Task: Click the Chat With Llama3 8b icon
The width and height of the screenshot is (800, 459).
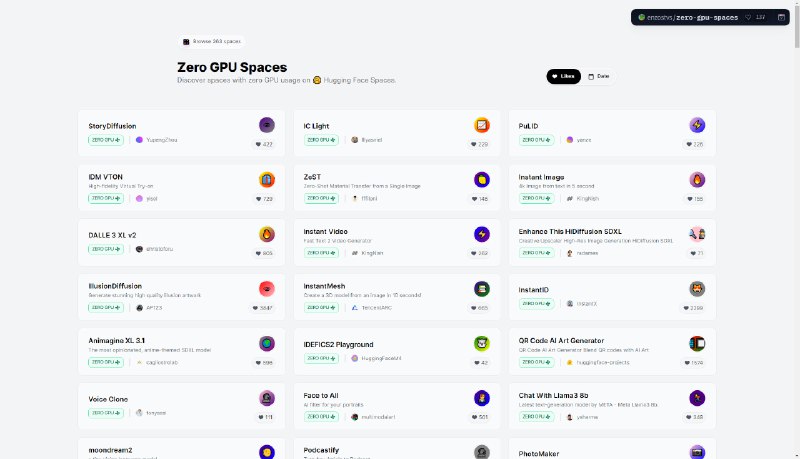Action: pyautogui.click(x=697, y=398)
